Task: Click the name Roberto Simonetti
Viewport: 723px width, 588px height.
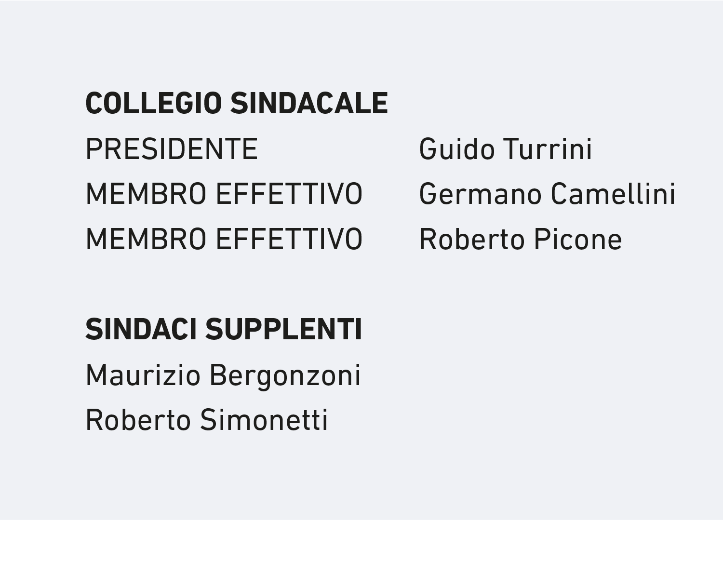Action: click(x=207, y=420)
